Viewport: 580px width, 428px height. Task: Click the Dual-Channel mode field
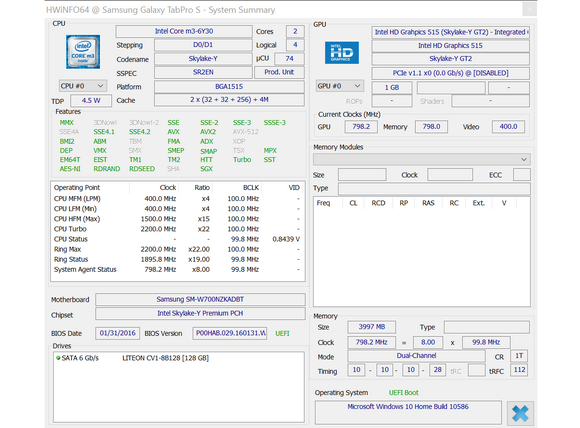(416, 356)
